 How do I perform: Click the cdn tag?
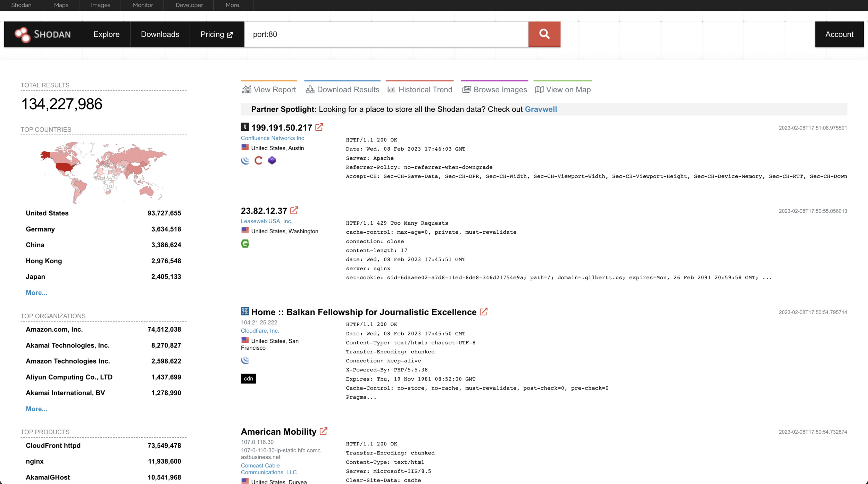249,378
